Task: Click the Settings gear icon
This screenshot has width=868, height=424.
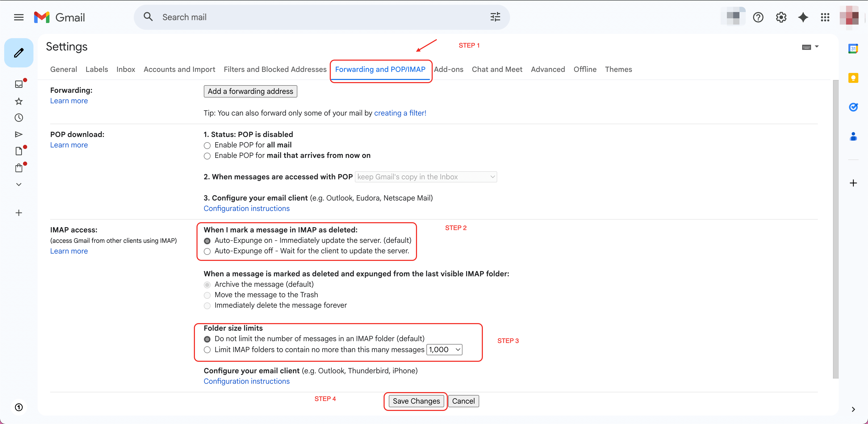Action: pyautogui.click(x=781, y=17)
